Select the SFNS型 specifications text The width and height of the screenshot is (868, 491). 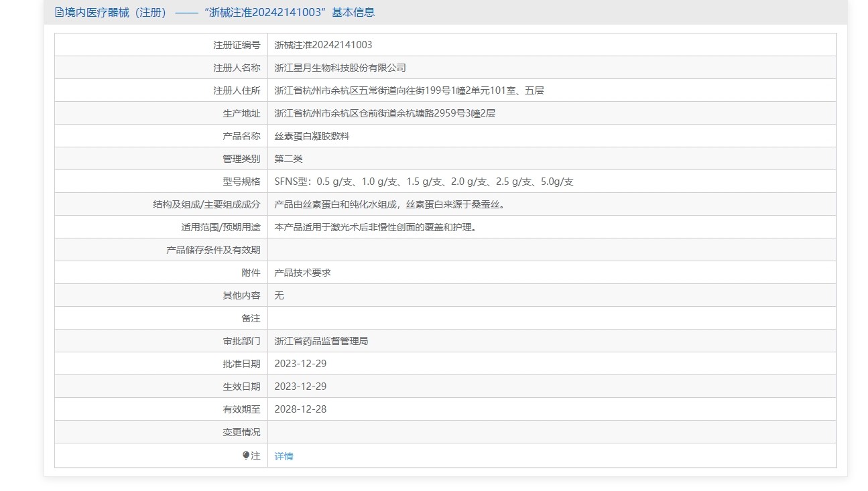click(424, 182)
